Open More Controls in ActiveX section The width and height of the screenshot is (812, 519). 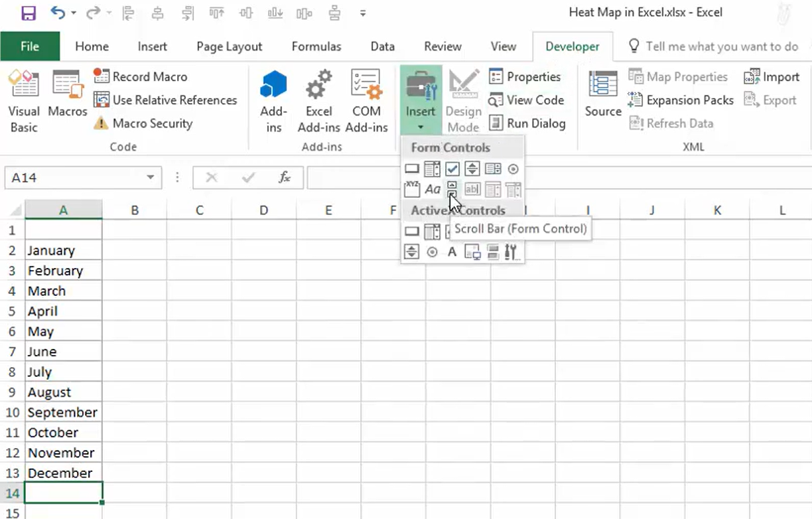(511, 252)
